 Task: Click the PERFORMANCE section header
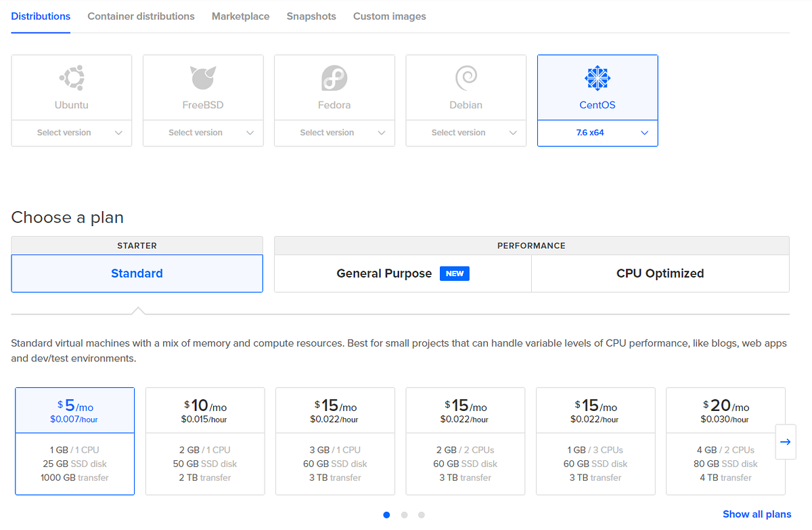(x=531, y=246)
